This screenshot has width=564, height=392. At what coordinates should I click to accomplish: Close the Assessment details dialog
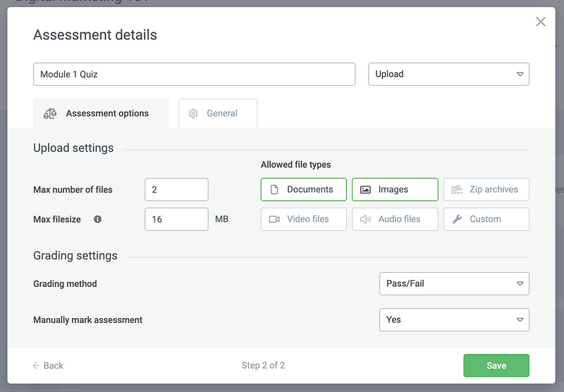pos(541,22)
